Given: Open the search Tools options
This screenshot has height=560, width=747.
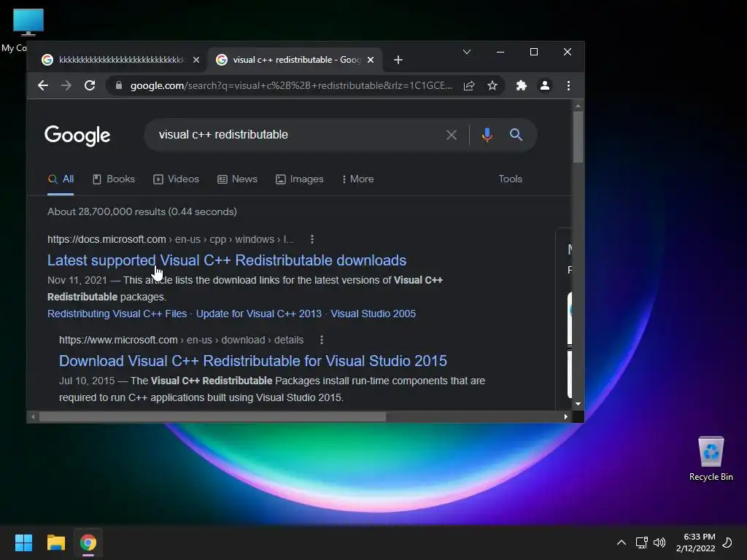Looking at the screenshot, I should [510, 179].
